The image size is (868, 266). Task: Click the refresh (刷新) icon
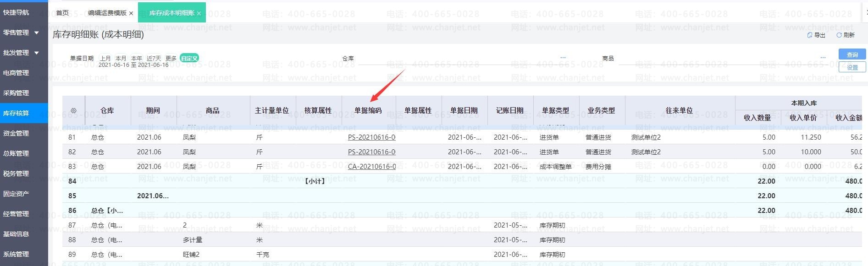(x=839, y=35)
